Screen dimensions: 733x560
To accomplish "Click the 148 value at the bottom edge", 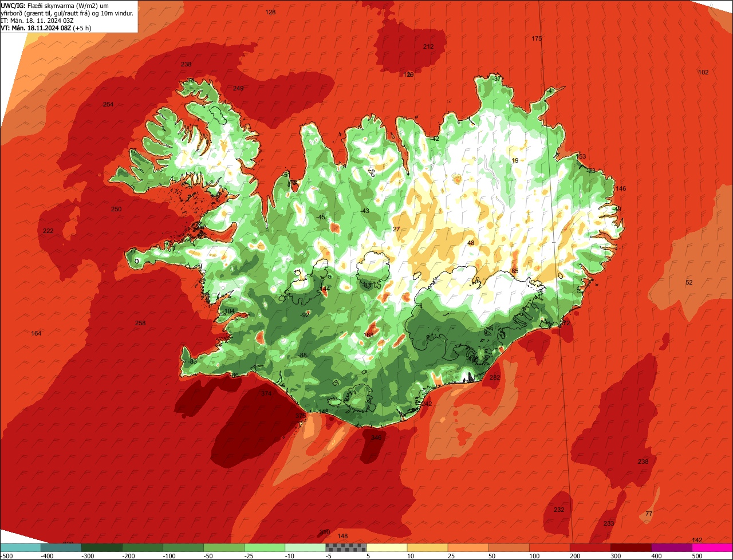I will (x=342, y=536).
